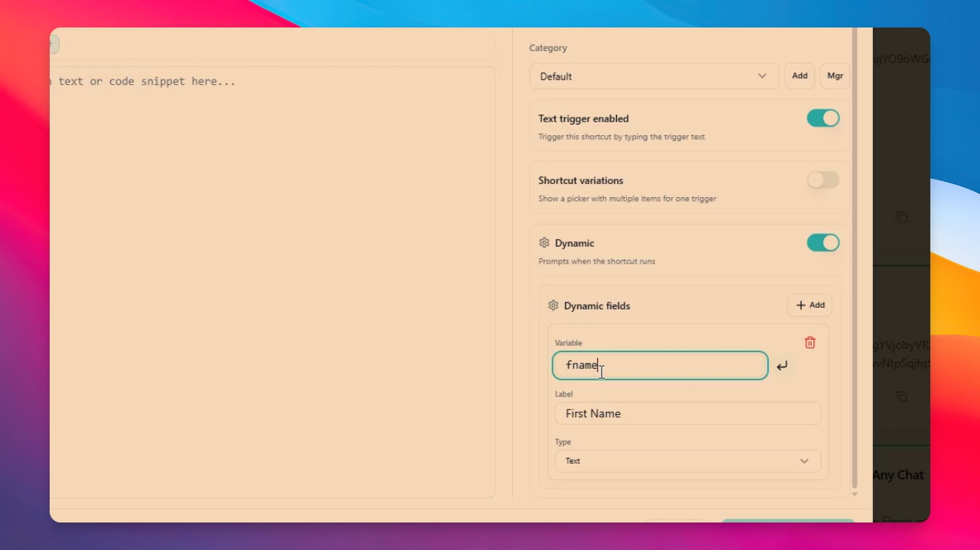Open the Category dropdown showing Default

654,76
